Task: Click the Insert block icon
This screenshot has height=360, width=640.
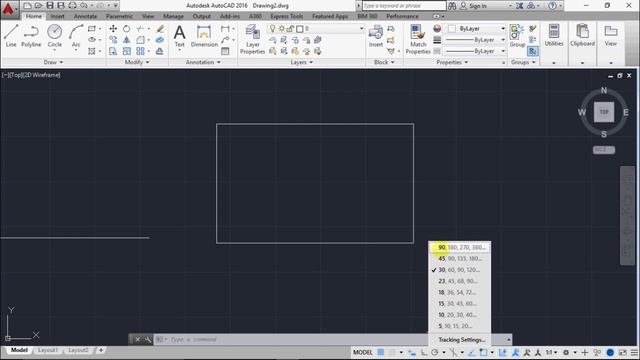Action: point(376,36)
